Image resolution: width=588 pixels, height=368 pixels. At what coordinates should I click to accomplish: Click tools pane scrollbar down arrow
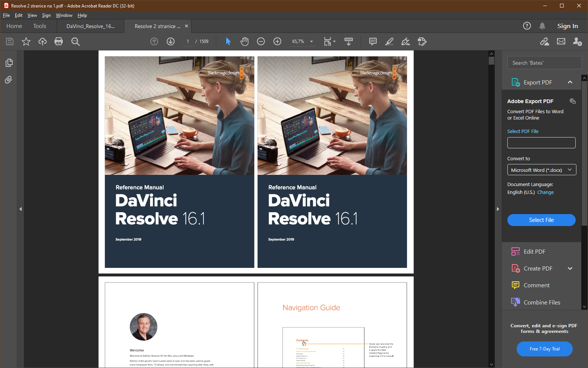tap(585, 307)
